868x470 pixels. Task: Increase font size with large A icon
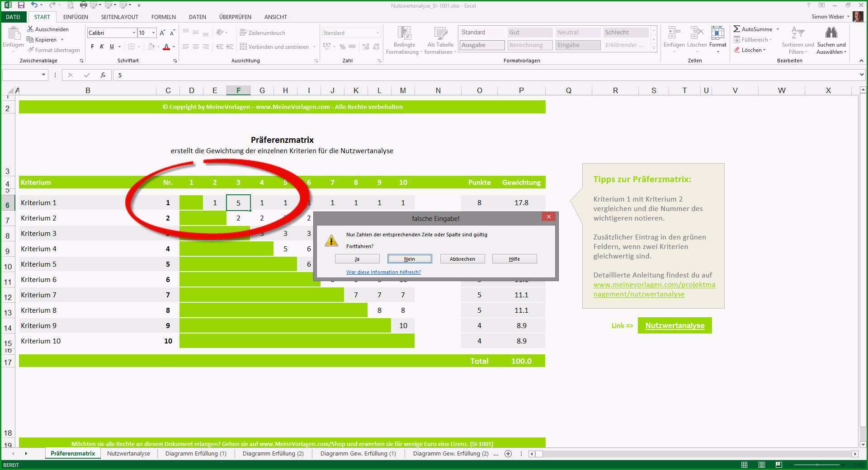(x=162, y=33)
